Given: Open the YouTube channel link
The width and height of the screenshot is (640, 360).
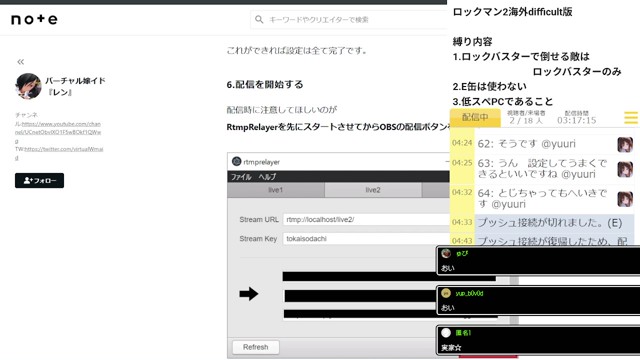Looking at the screenshot, I should [59, 128].
